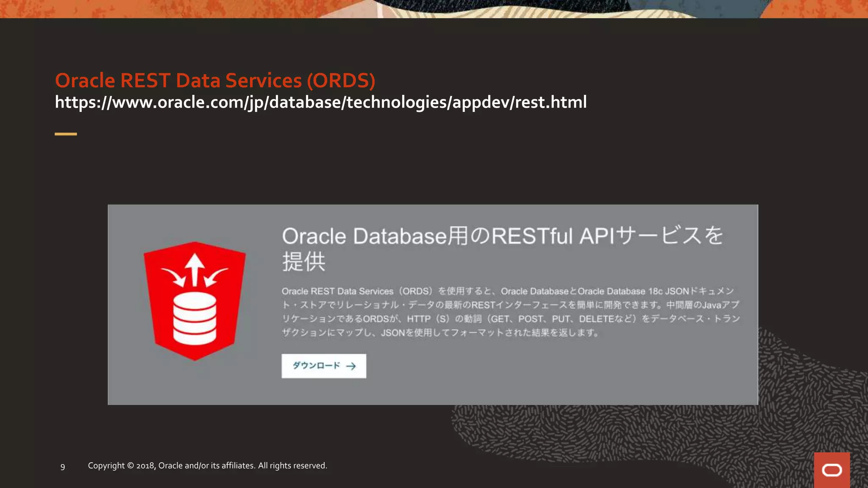Select the 'Oracle REST Data Services (ORDS)' title
Image resolution: width=868 pixels, height=488 pixels.
[215, 80]
